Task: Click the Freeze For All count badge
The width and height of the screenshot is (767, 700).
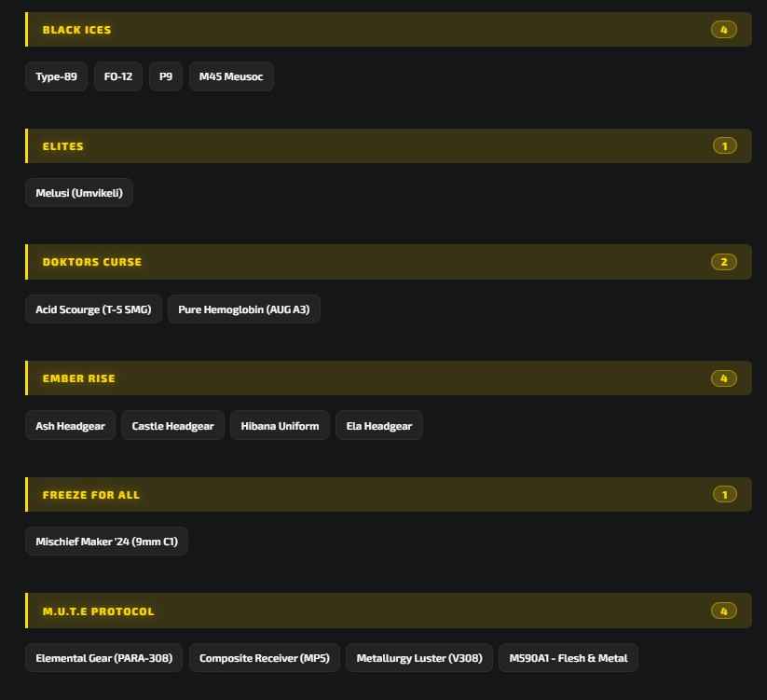Action: pyautogui.click(x=725, y=495)
